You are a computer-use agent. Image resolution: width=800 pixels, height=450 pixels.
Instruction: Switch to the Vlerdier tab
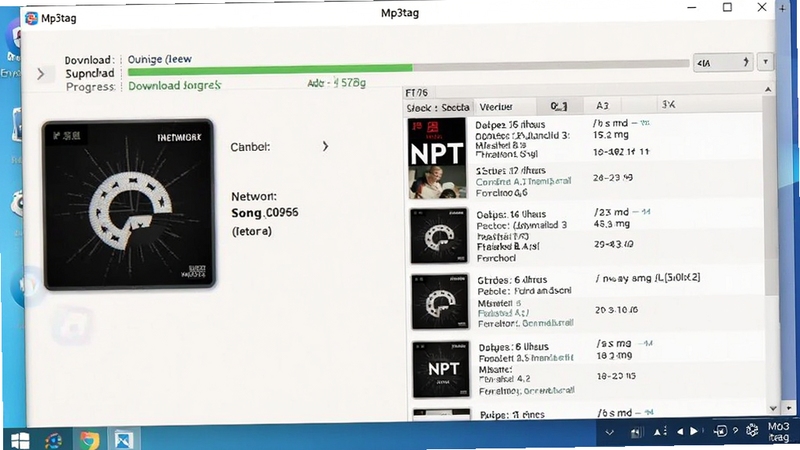(496, 107)
